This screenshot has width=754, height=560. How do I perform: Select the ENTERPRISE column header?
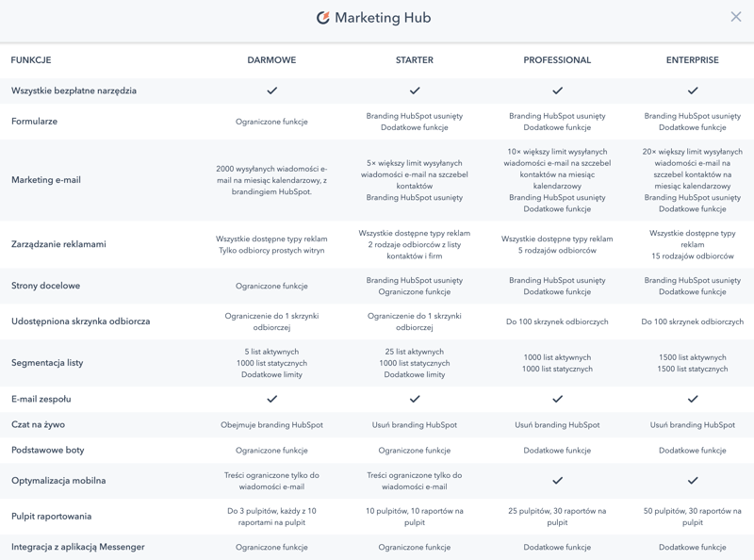(x=693, y=60)
